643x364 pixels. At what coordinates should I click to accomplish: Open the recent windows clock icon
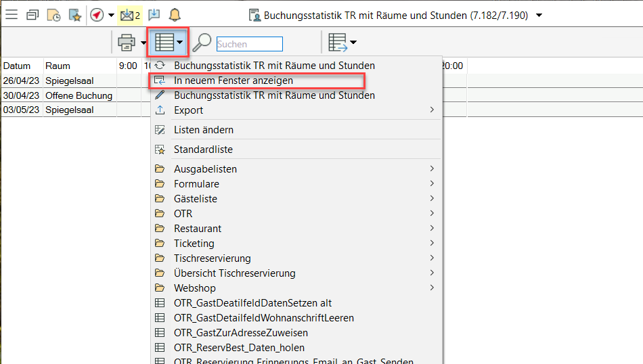point(53,15)
